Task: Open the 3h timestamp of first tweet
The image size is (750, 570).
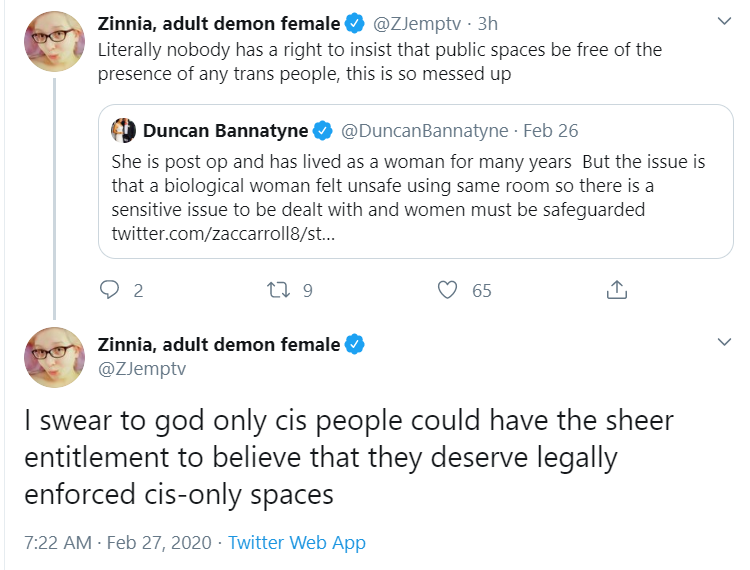Action: tap(488, 23)
